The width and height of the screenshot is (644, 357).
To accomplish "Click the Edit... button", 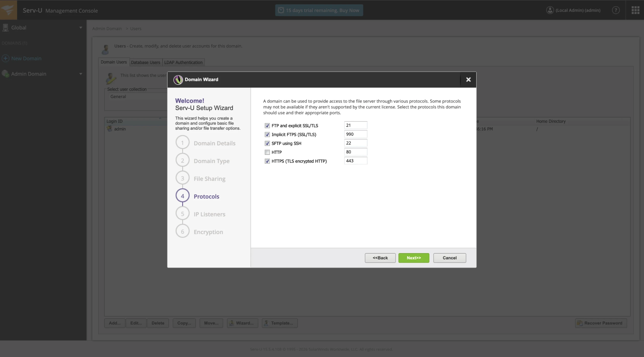I will 136,323.
